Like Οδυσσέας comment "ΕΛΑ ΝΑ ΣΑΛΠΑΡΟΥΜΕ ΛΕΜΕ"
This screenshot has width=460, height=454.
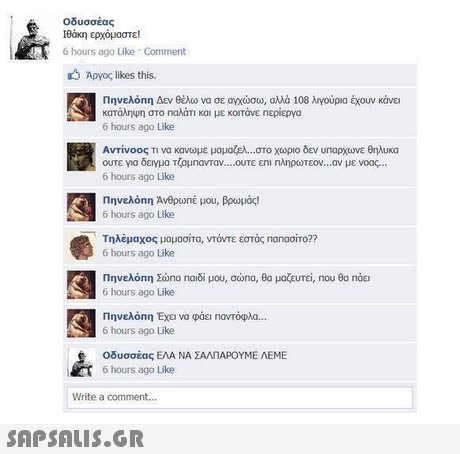pos(166,370)
